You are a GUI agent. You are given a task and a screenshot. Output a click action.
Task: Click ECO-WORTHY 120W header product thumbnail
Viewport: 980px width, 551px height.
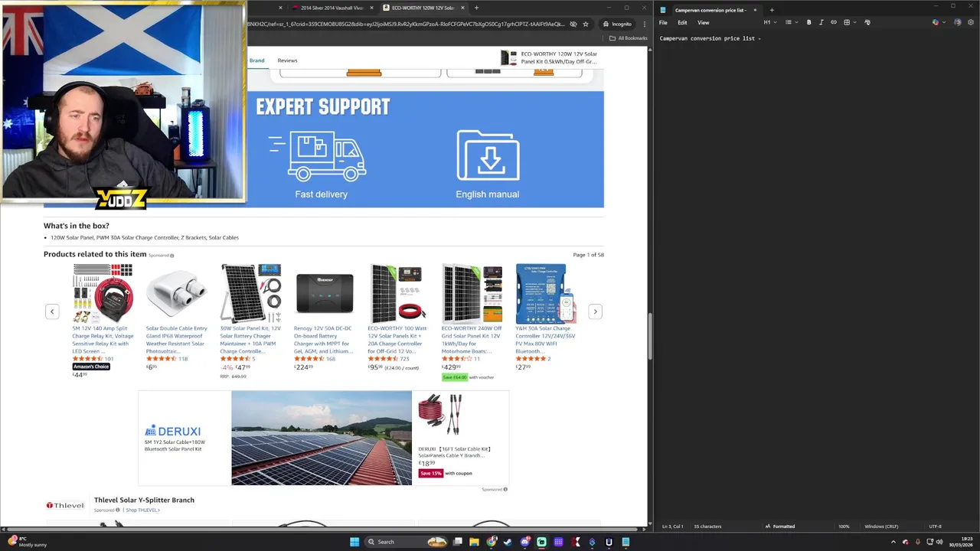[508, 58]
